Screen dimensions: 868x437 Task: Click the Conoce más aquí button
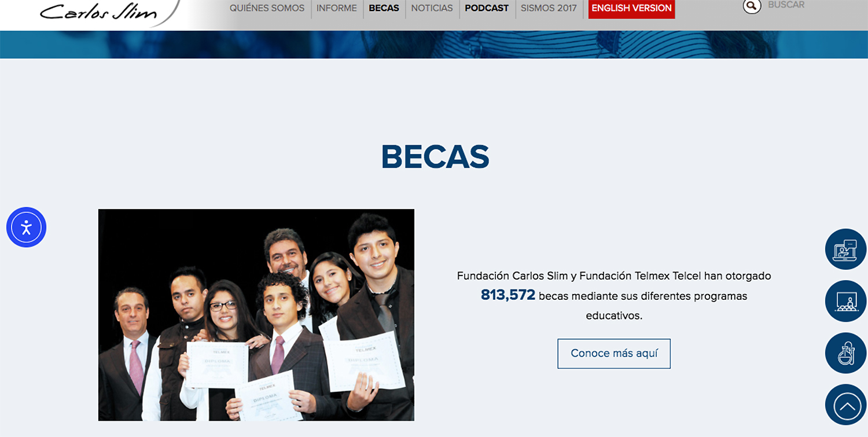click(x=614, y=354)
